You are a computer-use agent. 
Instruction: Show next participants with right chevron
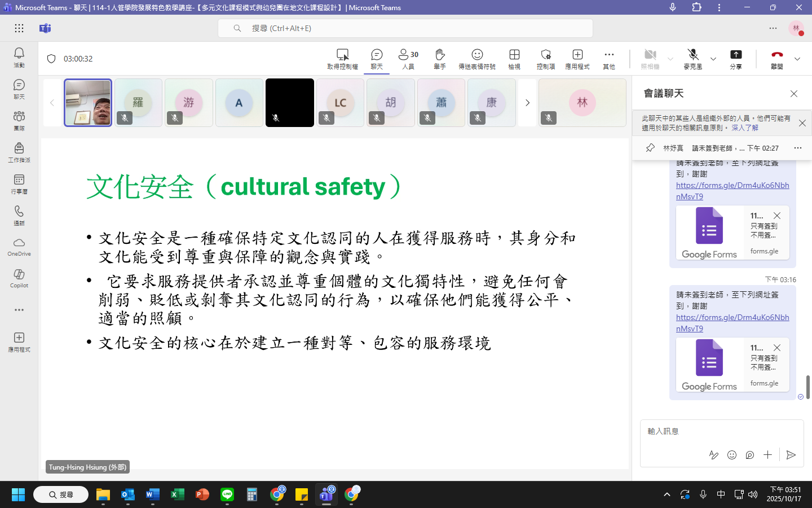tap(527, 103)
